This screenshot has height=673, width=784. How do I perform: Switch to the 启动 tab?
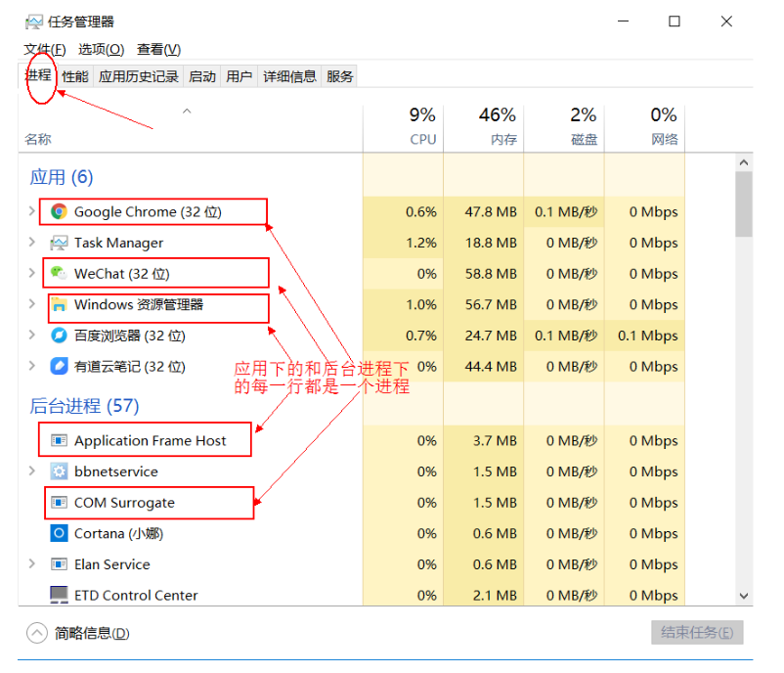click(x=202, y=76)
